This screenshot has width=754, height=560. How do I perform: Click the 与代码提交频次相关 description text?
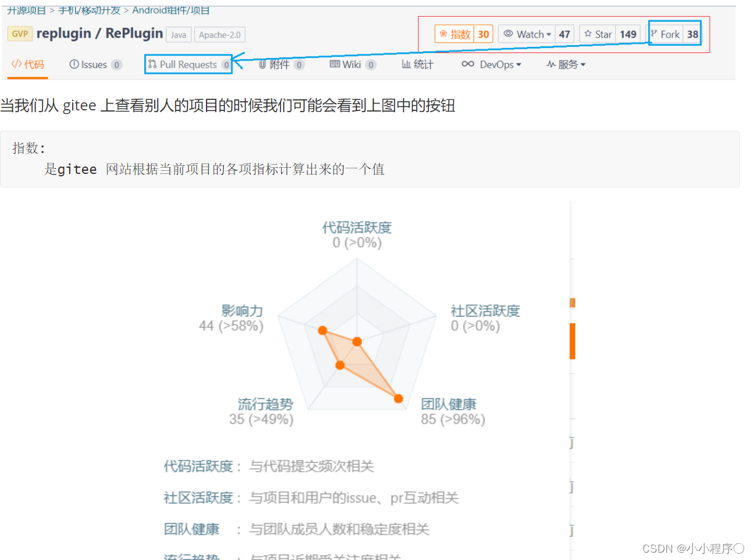click(x=311, y=466)
